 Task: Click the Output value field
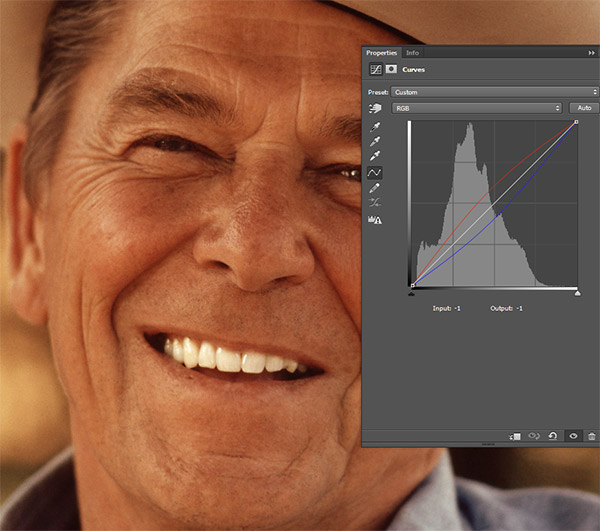coord(519,308)
